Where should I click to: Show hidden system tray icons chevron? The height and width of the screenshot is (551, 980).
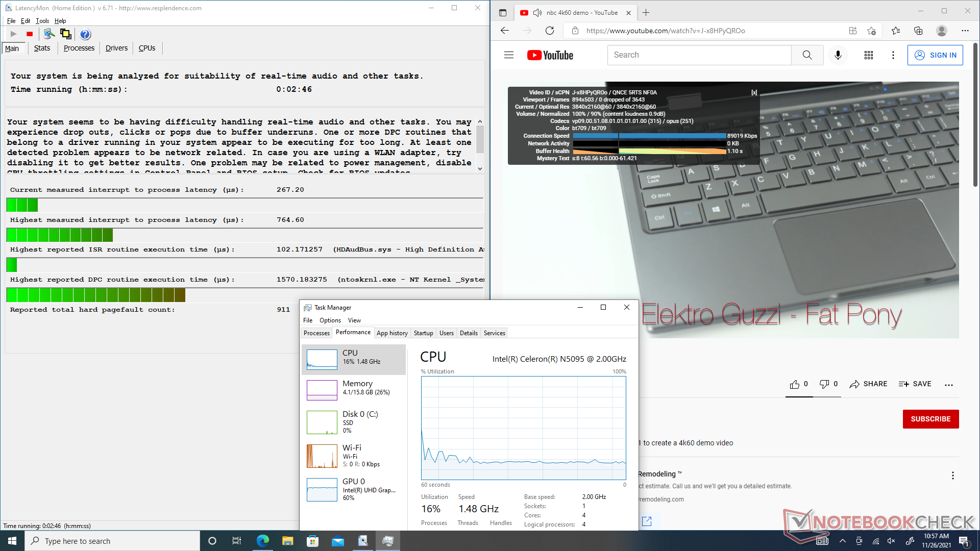(842, 541)
